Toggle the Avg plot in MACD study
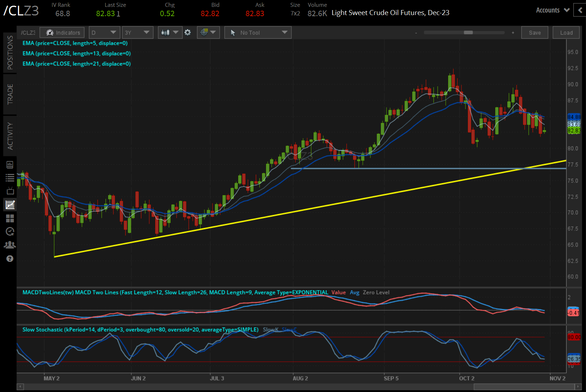The width and height of the screenshot is (586, 392). (355, 292)
